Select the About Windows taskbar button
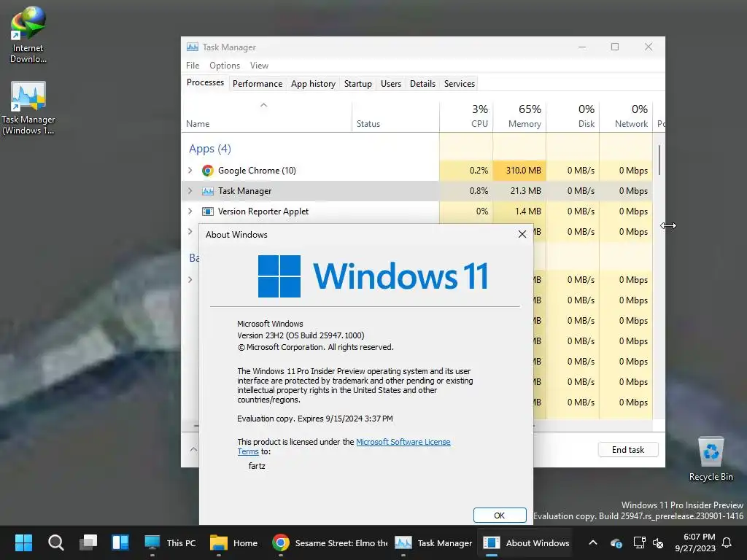The image size is (747, 560). click(x=526, y=542)
